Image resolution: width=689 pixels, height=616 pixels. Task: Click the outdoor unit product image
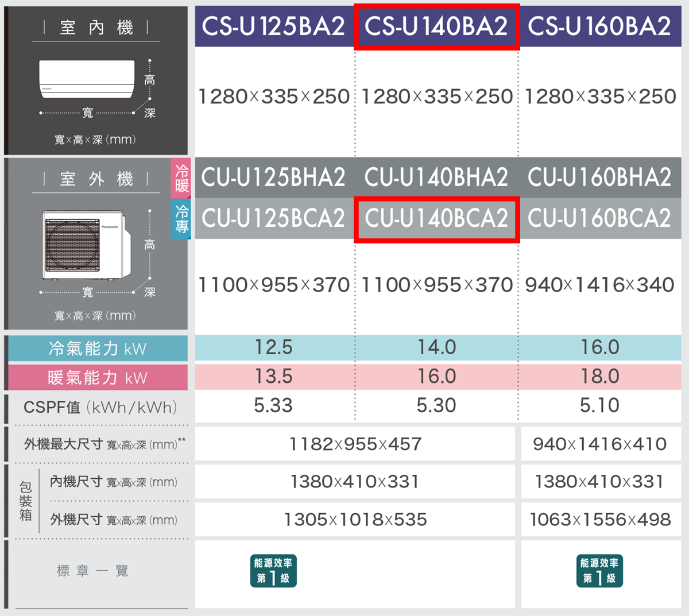86,245
